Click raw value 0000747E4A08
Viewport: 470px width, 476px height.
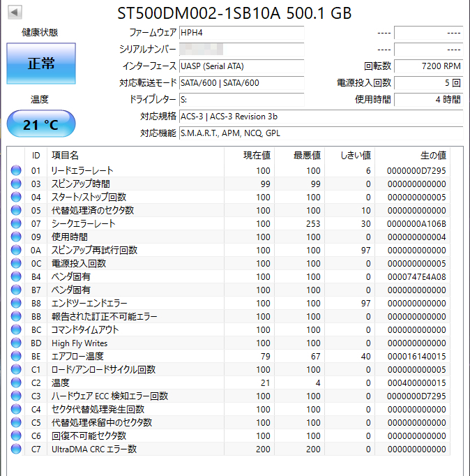pos(416,277)
